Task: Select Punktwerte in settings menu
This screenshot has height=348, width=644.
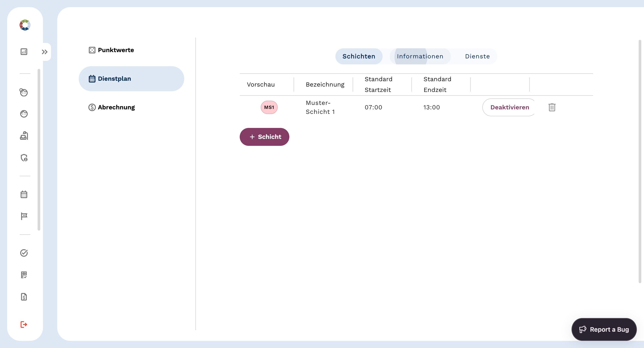Action: pyautogui.click(x=116, y=50)
